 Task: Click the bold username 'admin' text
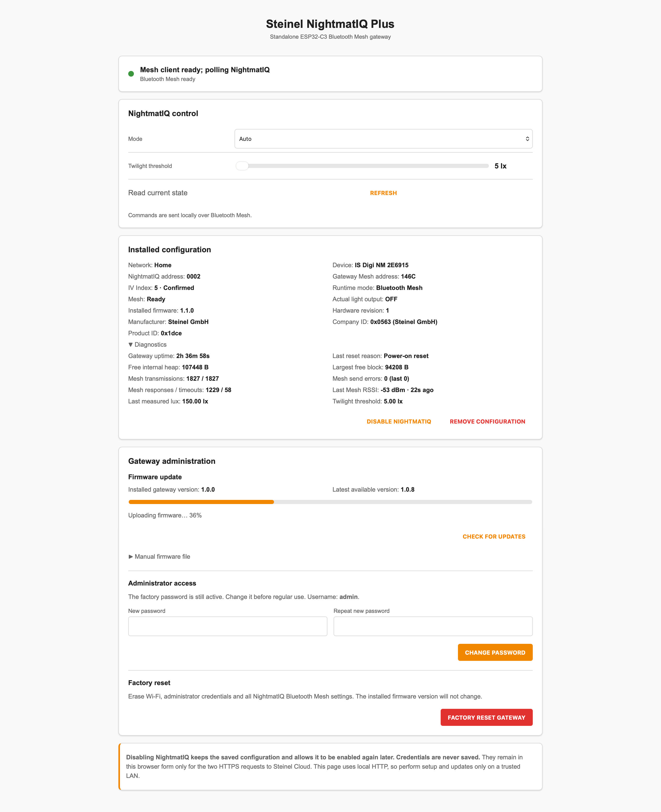click(x=348, y=597)
